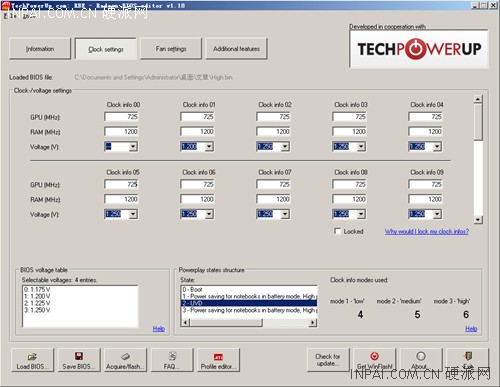500x387 pixels.
Task: Open the Additional features tab
Action: pyautogui.click(x=237, y=49)
